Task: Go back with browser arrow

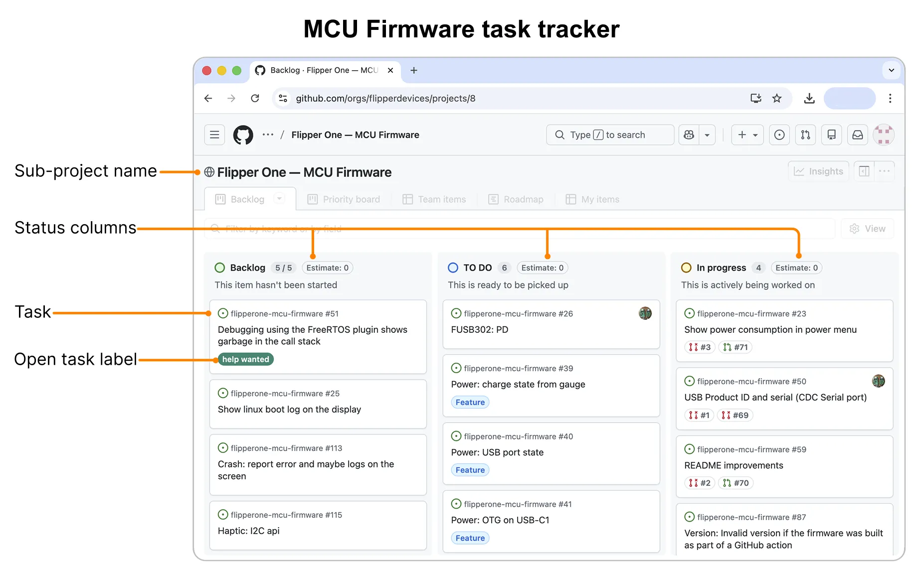Action: (x=208, y=98)
